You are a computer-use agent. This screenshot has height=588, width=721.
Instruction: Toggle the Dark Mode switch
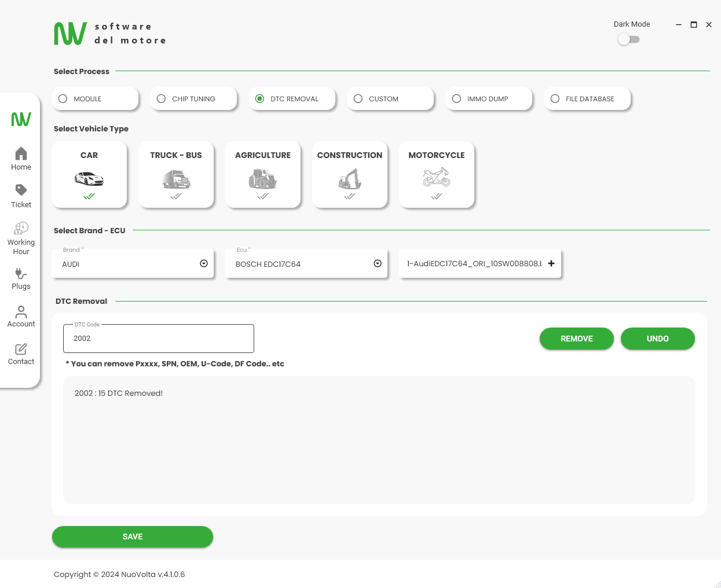click(x=628, y=39)
